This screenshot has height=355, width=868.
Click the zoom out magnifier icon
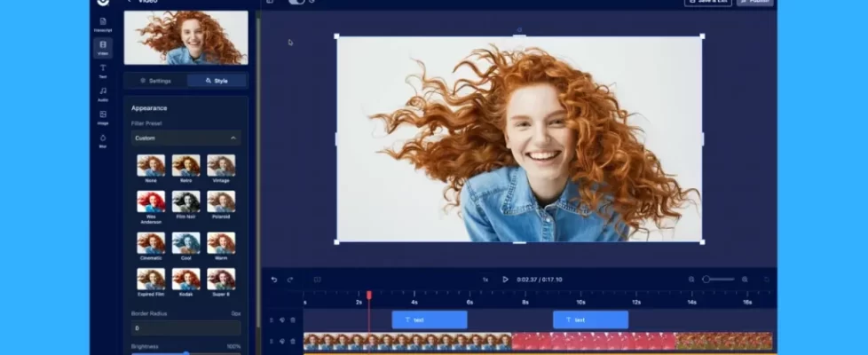point(692,280)
